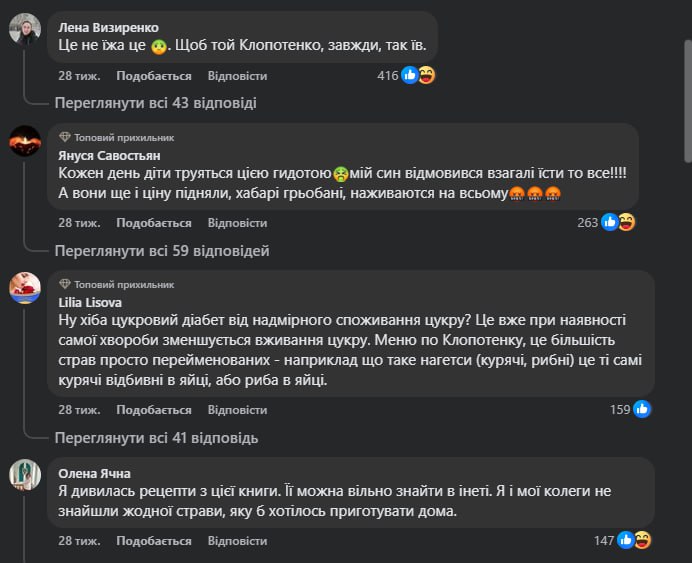
Task: Expand all 41 replies thread
Action: tap(156, 437)
